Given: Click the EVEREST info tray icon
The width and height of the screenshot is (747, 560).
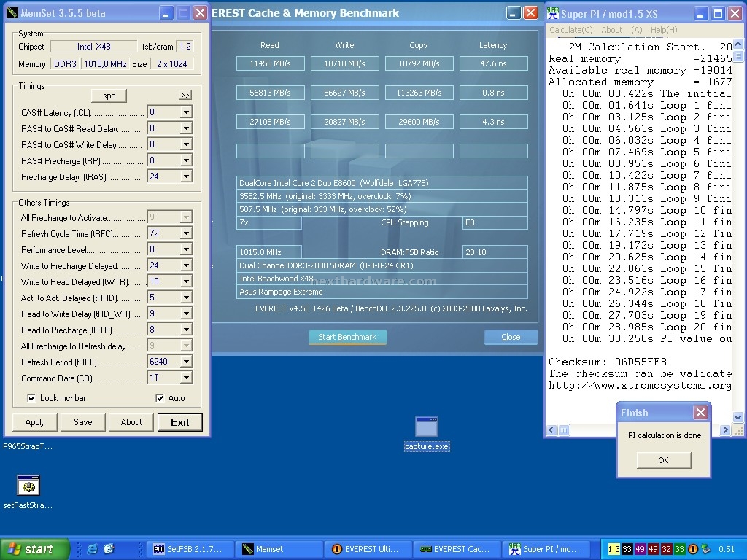Looking at the screenshot, I should click(x=693, y=549).
